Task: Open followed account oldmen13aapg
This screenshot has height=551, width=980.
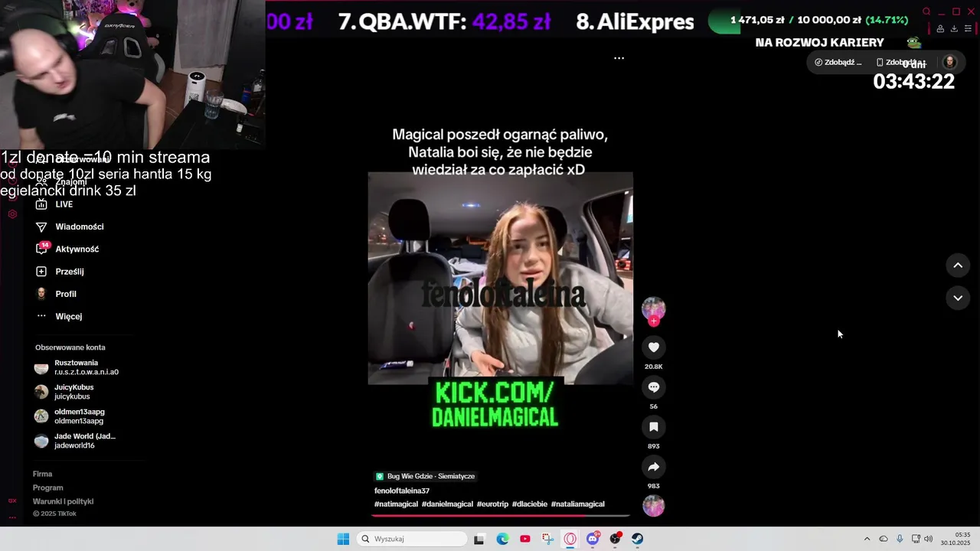Action: click(x=70, y=416)
